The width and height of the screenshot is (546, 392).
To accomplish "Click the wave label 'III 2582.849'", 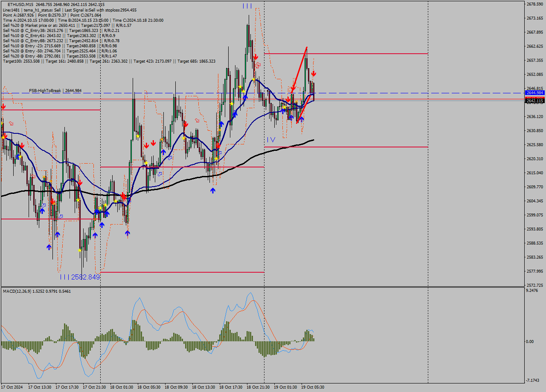I will 80,277.
